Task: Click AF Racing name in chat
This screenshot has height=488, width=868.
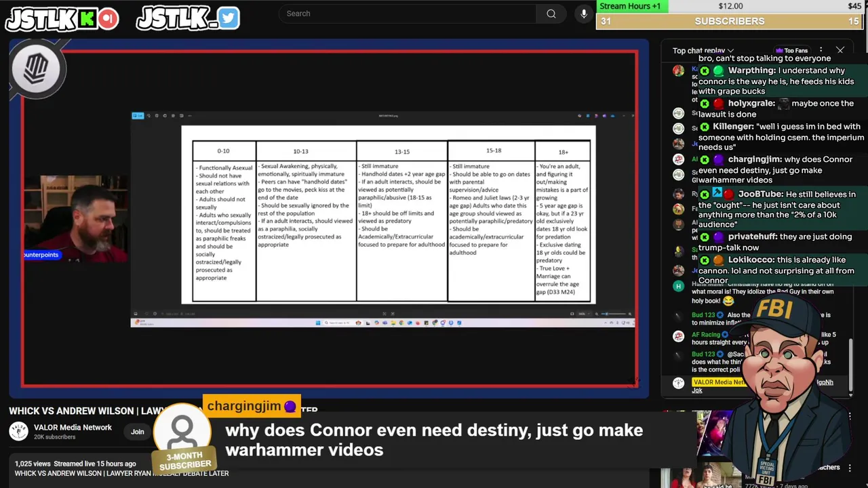Action: [706, 335]
